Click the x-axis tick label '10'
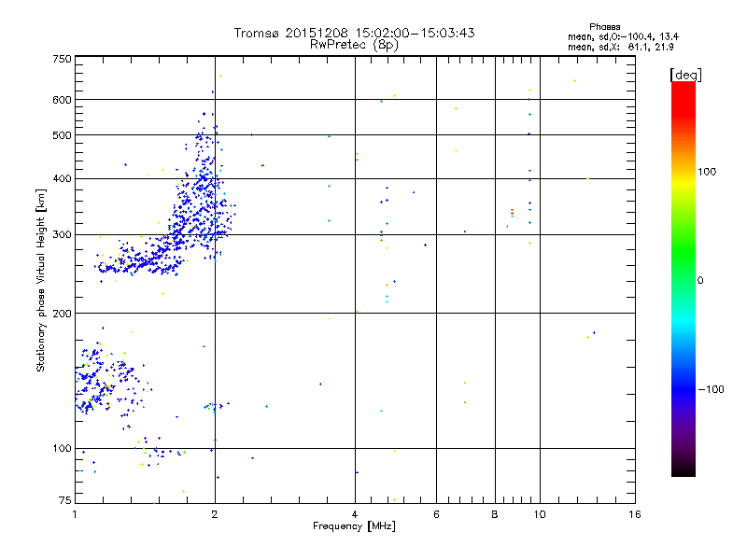 [x=540, y=514]
